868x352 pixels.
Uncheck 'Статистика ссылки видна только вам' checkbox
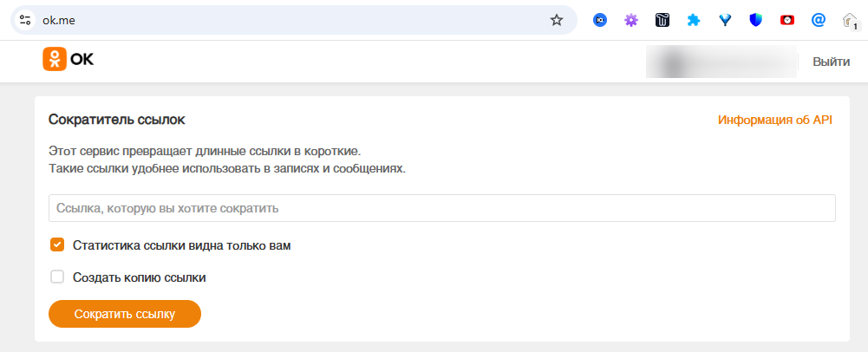(x=58, y=245)
